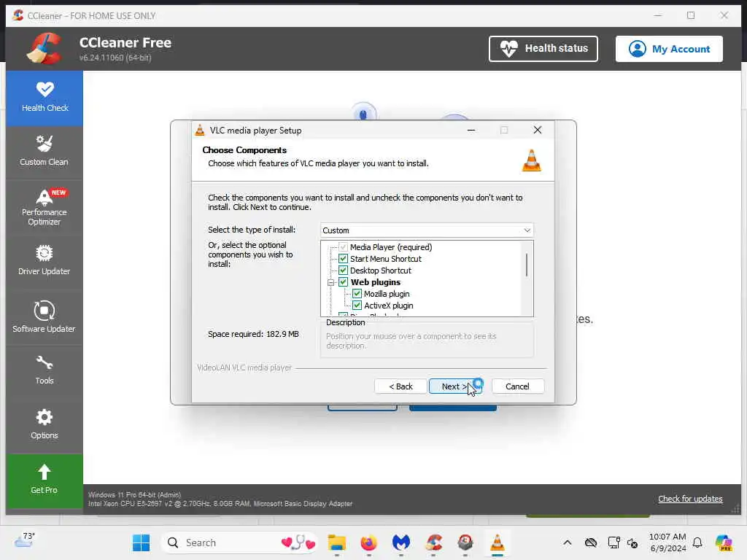This screenshot has width=747, height=560.
Task: Minimize the VLC setup window
Action: click(x=471, y=130)
